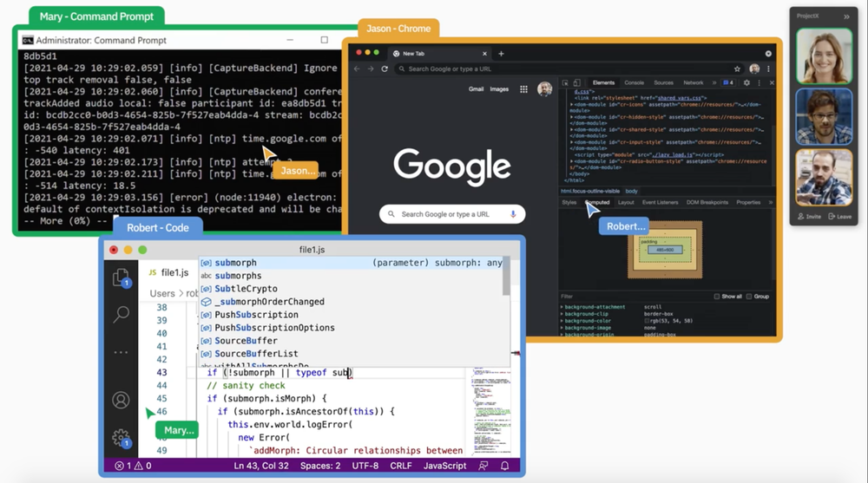Screen dimensions: 868x483
Task: Click the Leave button in ProjectX panel
Action: (839, 216)
